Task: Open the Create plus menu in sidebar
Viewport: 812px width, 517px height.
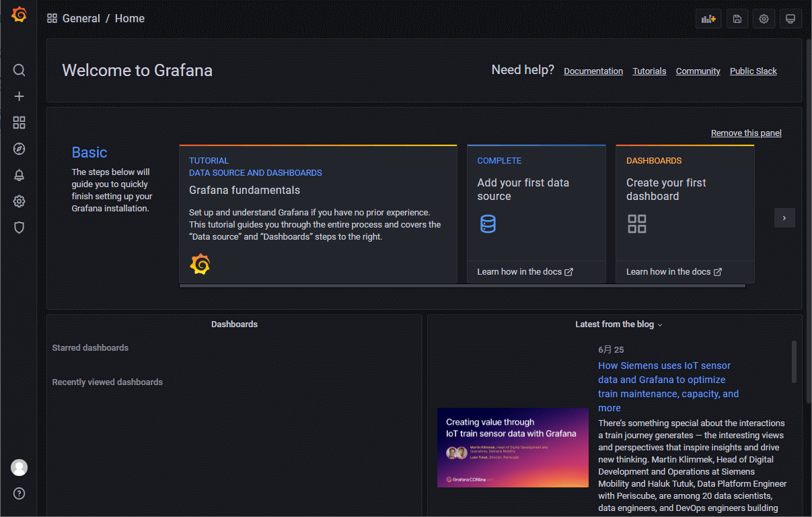Action: [20, 96]
